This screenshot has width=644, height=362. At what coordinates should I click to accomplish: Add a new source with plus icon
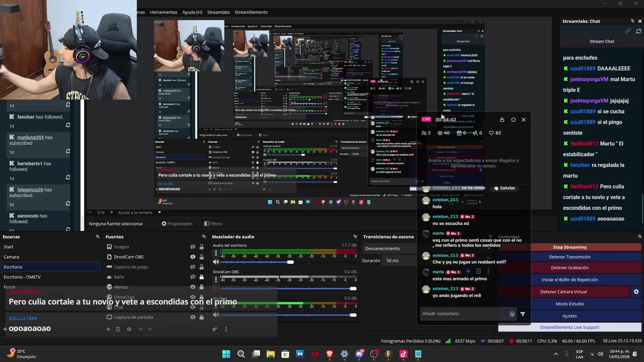pyautogui.click(x=108, y=329)
